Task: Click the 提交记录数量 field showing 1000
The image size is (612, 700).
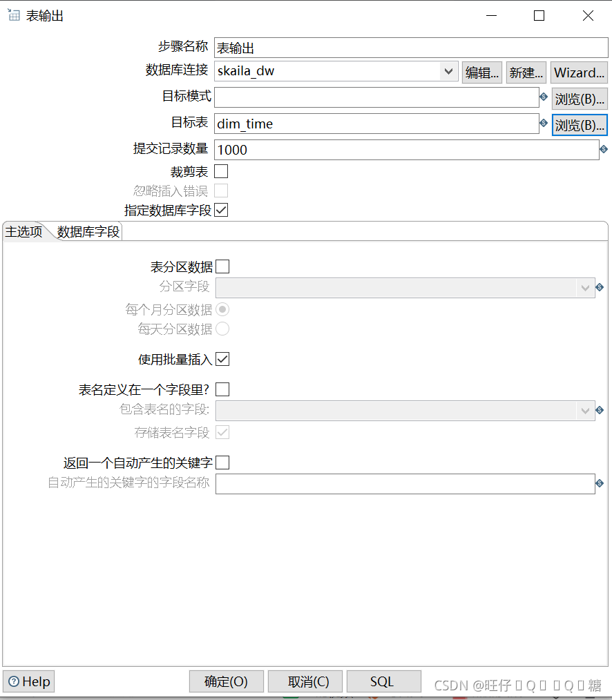Action: pyautogui.click(x=407, y=150)
